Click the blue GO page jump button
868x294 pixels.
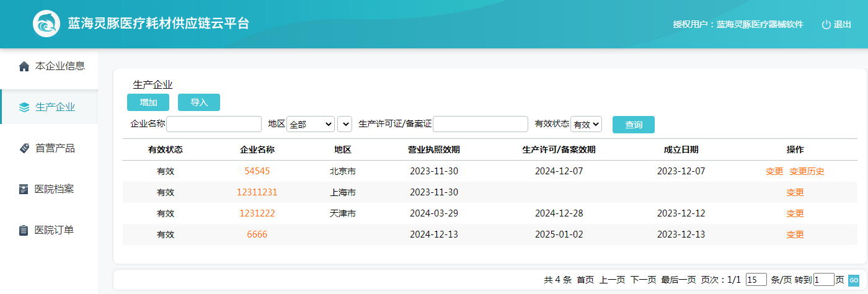pyautogui.click(x=854, y=280)
